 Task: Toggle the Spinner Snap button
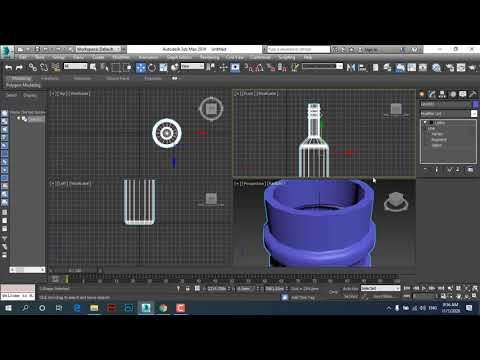click(x=282, y=68)
